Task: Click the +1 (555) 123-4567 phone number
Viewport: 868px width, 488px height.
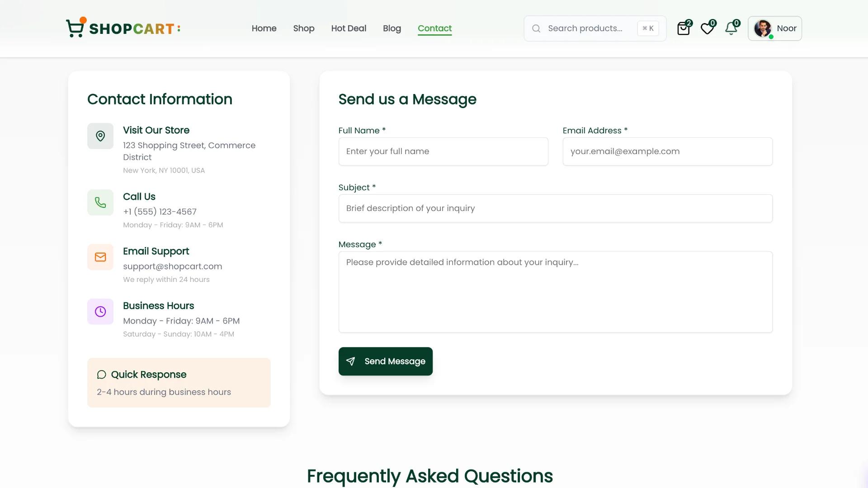Action: pos(160,211)
